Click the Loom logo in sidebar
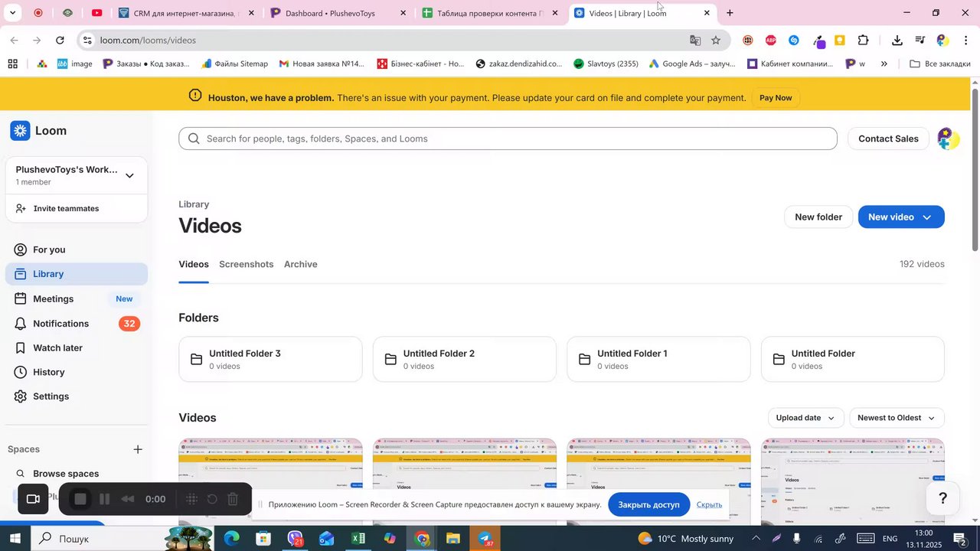Image resolution: width=980 pixels, height=551 pixels. (38, 131)
